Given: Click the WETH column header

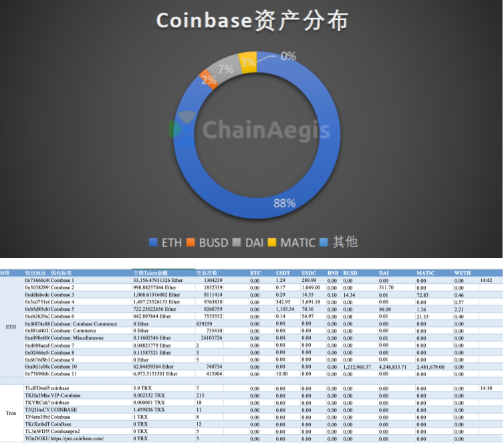Looking at the screenshot, I should tap(462, 273).
